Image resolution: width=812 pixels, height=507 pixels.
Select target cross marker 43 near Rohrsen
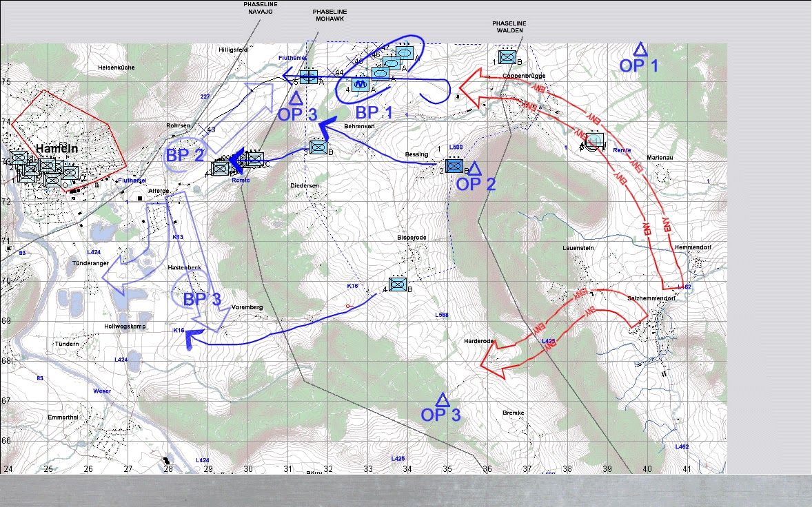click(x=203, y=130)
